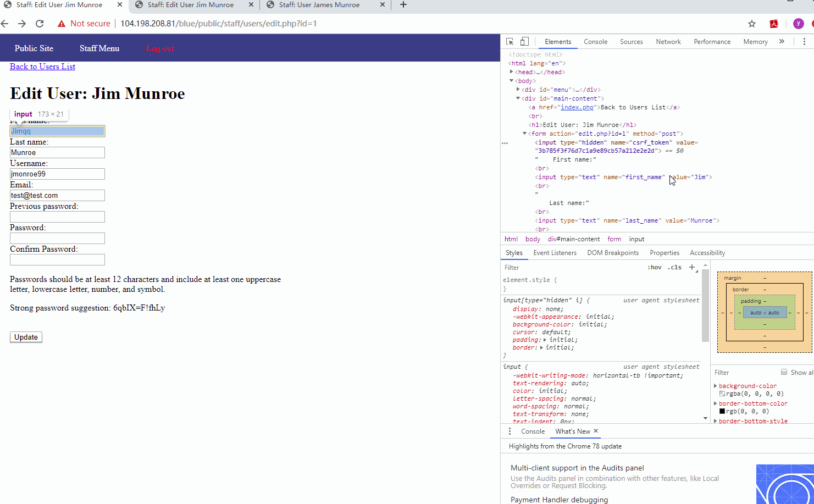
Task: Click the Styles pane scrollbar
Action: coord(705,305)
